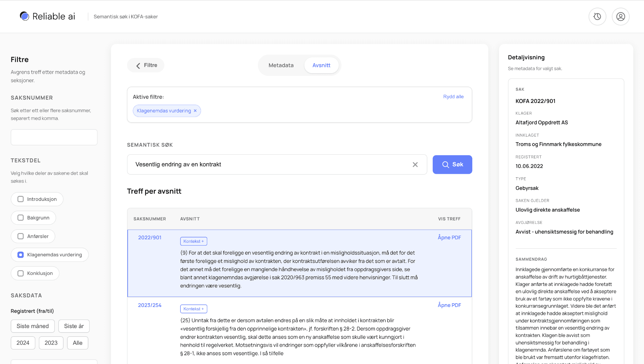Expand Kontekst for case 2023/254
Image resolution: width=644 pixels, height=364 pixels.
(193, 309)
